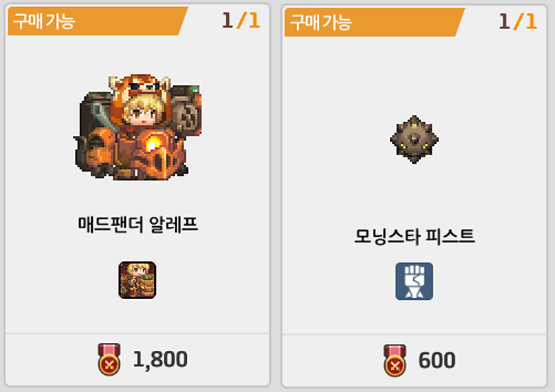Click the 매드팬더 알레프 character sprite
Viewport: 555px width, 392px height.
point(138,127)
